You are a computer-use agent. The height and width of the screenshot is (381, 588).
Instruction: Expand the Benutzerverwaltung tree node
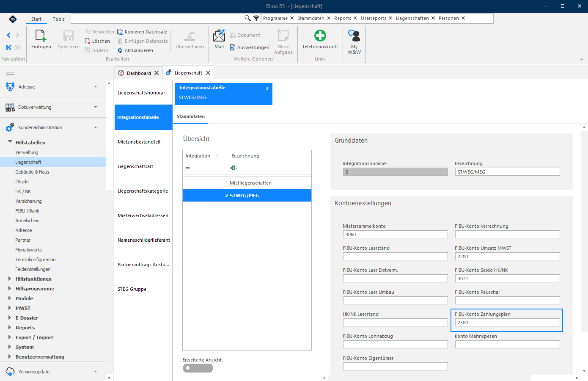pyautogui.click(x=10, y=356)
